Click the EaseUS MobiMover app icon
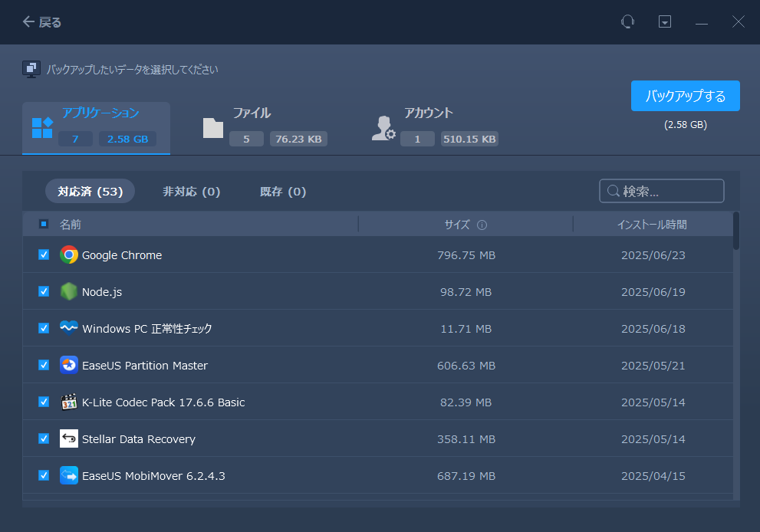Image resolution: width=760 pixels, height=532 pixels. (x=69, y=475)
